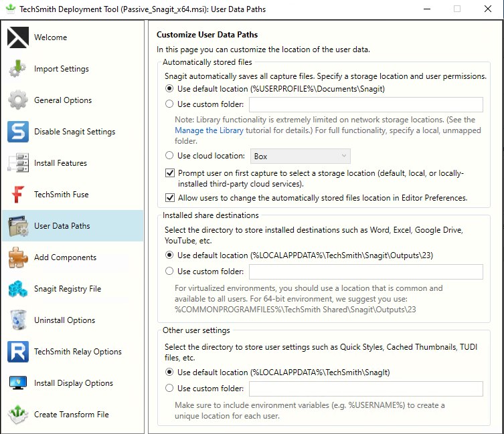Uncheck the Prompt user on first capture checkbox
Screen dimensions: 504x434
pos(170,173)
